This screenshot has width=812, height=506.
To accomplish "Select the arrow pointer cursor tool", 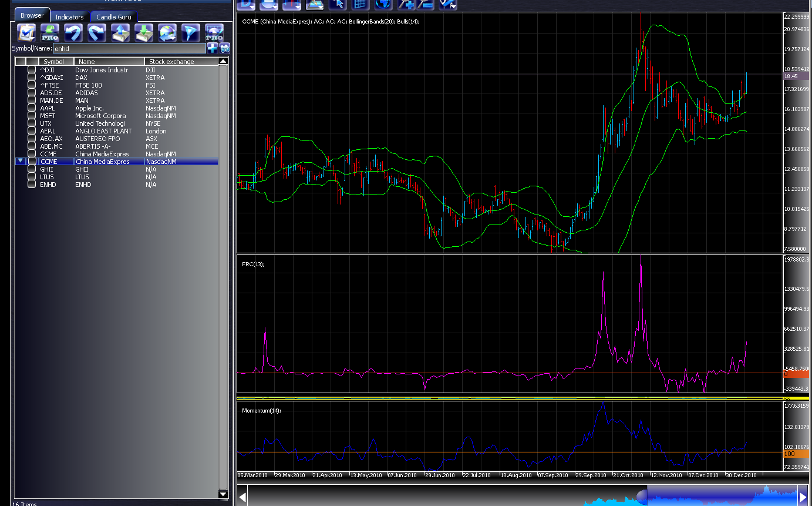I will (338, 5).
